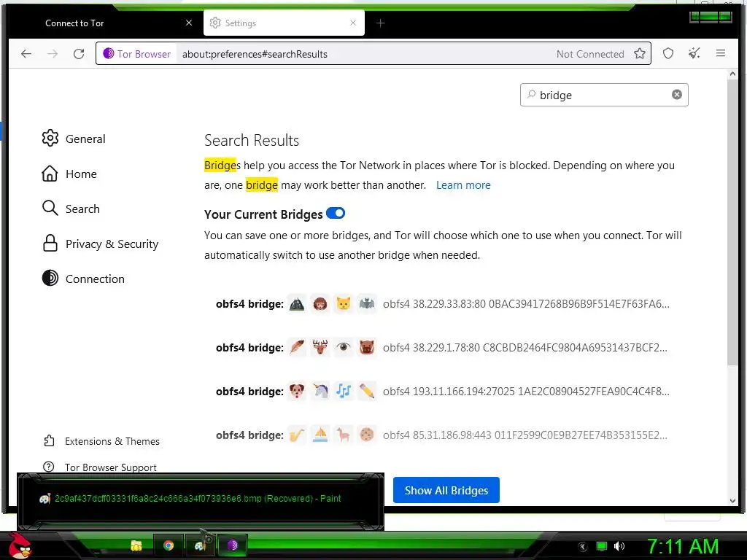The image size is (747, 560).
Task: Click the unicorn emoji of third bridge
Action: coord(320,392)
